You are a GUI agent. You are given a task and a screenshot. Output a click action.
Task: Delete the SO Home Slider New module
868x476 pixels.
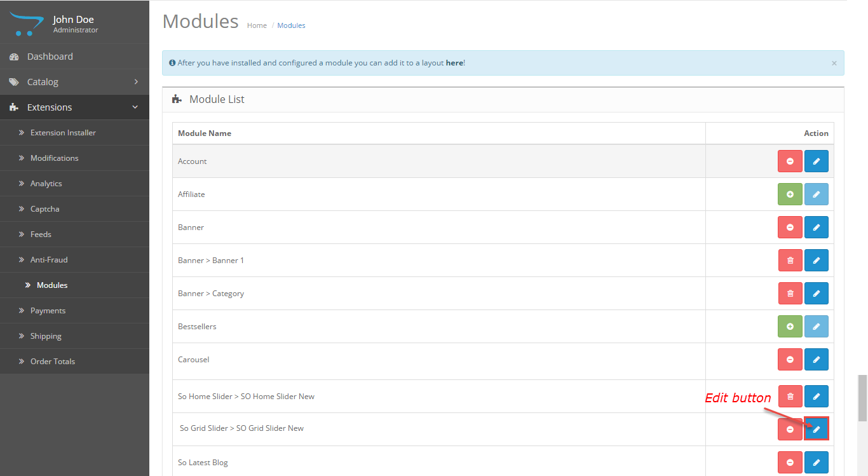tap(790, 397)
